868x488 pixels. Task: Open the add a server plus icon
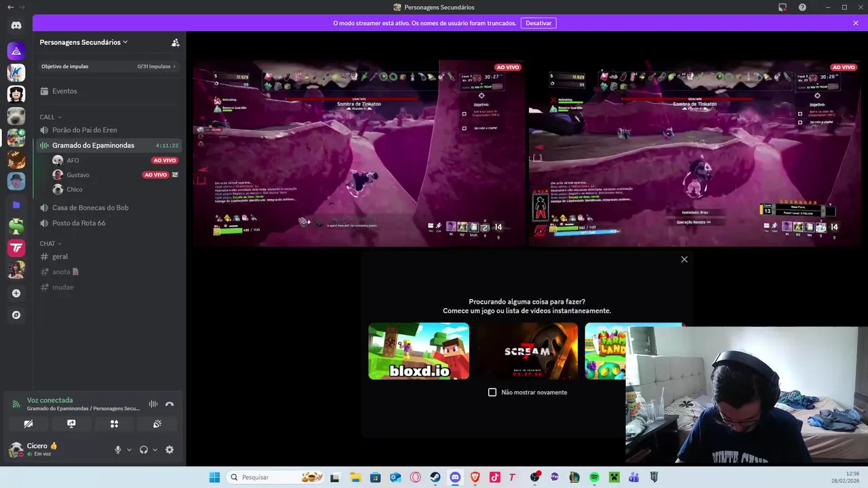point(16,293)
